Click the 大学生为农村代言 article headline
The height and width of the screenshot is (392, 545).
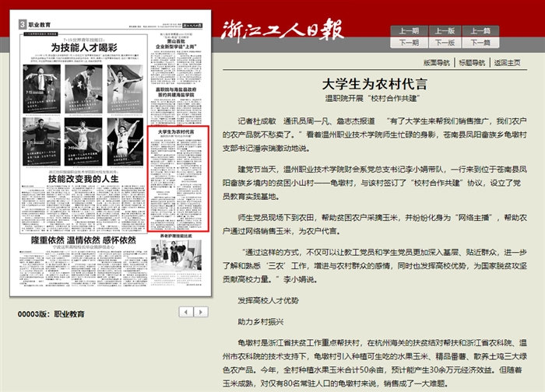(375, 84)
